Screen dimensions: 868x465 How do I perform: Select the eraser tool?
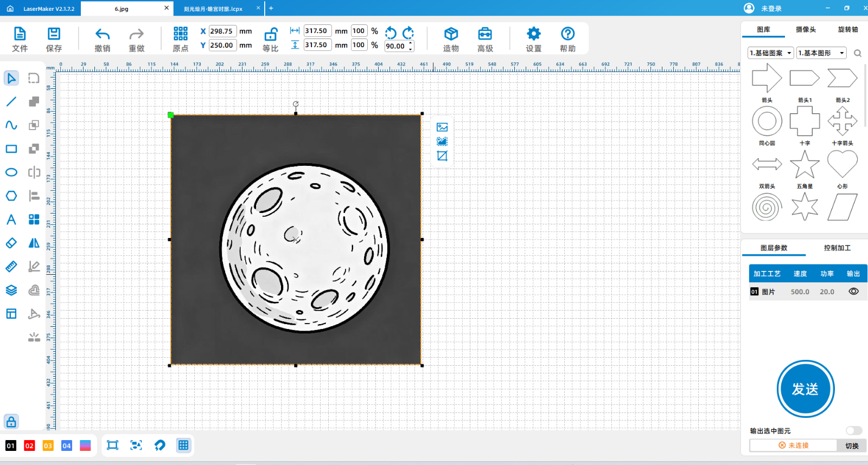(x=11, y=243)
